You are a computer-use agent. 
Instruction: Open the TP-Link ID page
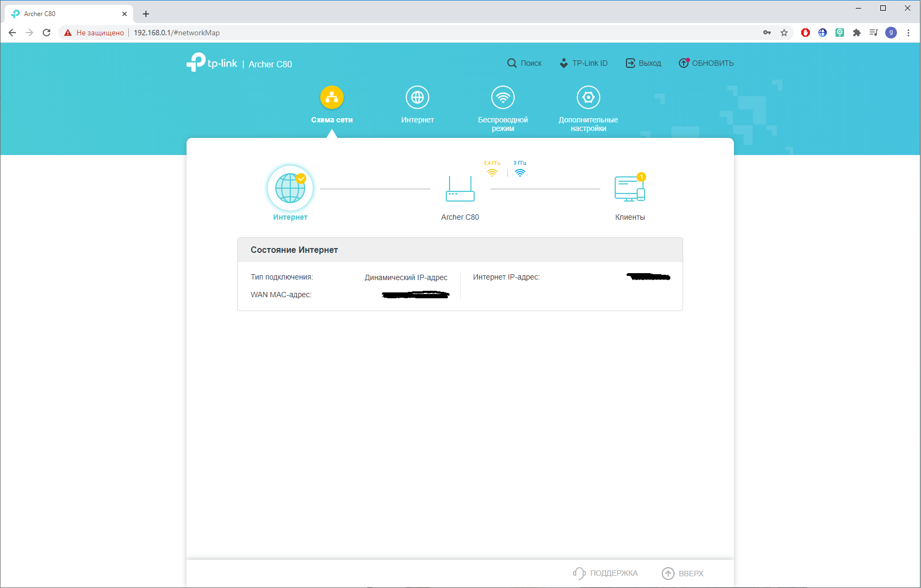pos(583,63)
